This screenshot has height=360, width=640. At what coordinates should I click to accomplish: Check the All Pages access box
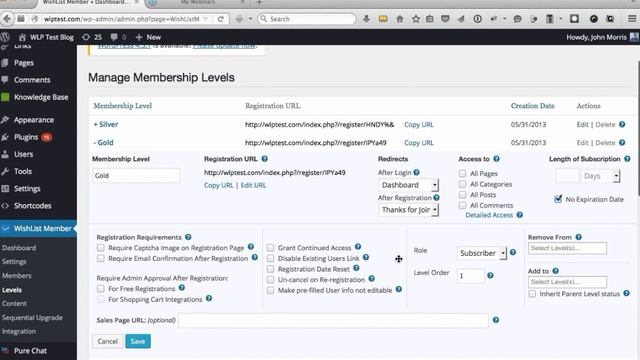coord(462,173)
